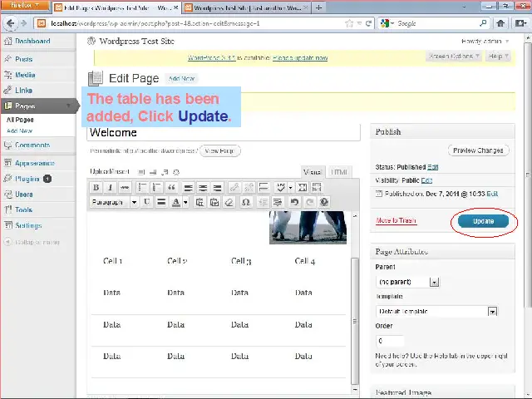The width and height of the screenshot is (532, 399).
Task: Justify text fully
Action: point(161,202)
